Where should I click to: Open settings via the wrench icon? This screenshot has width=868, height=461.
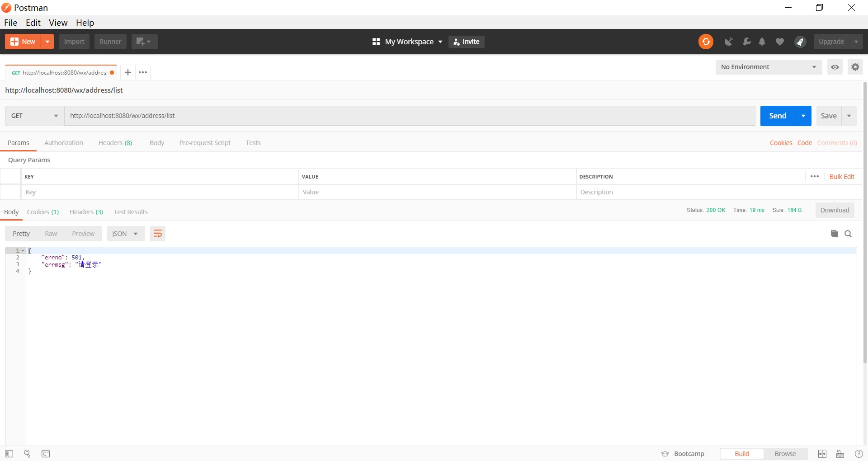[746, 42]
